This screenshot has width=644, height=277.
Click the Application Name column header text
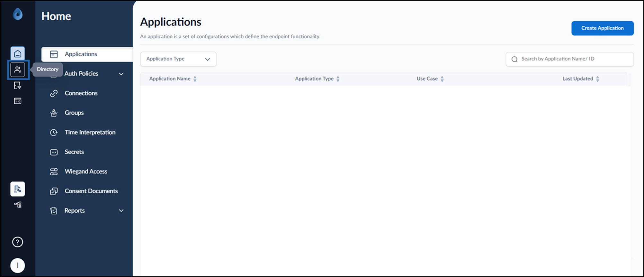pos(170,79)
